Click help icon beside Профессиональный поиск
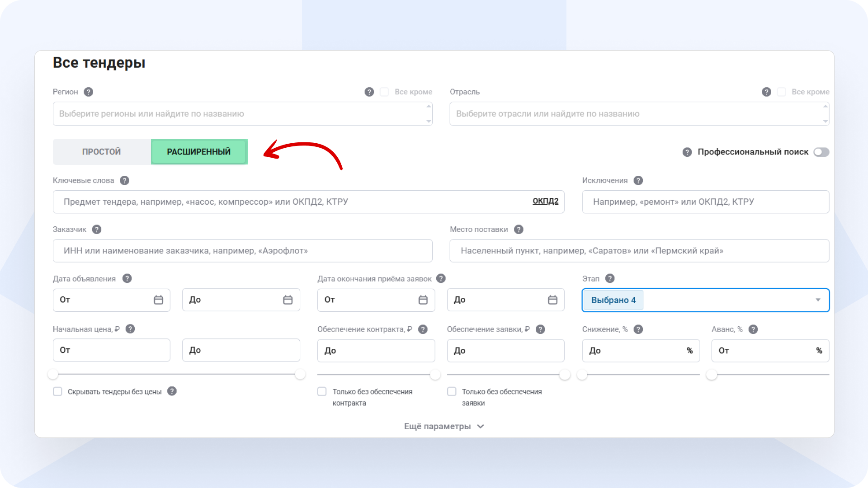 click(x=687, y=152)
